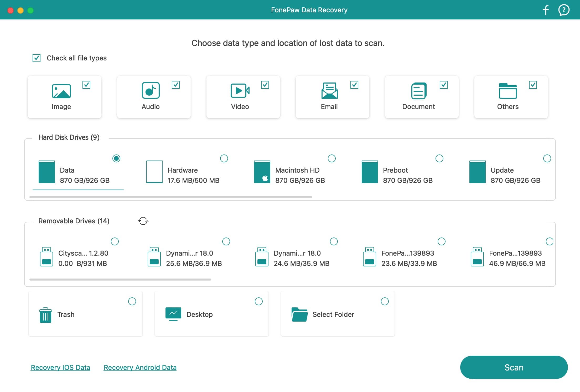Click the 0.00 B/931 MB text
The width and height of the screenshot is (580, 392).
(82, 264)
